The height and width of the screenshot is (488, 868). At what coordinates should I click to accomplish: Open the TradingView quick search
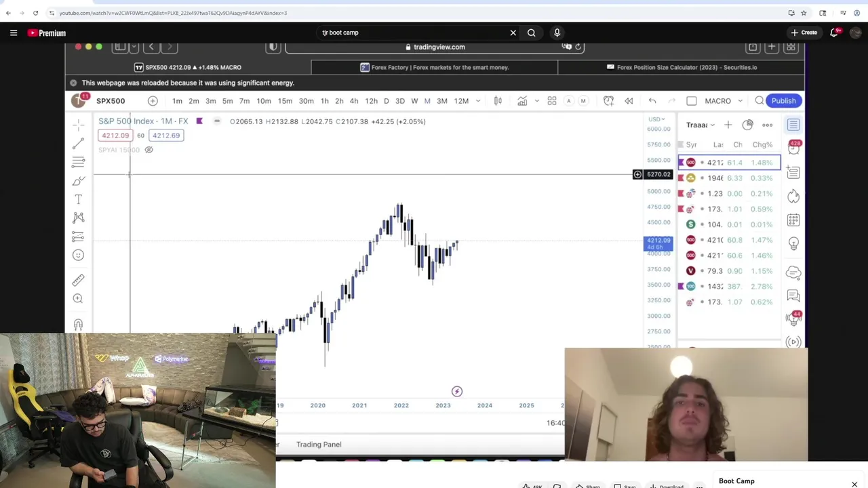pyautogui.click(x=759, y=101)
